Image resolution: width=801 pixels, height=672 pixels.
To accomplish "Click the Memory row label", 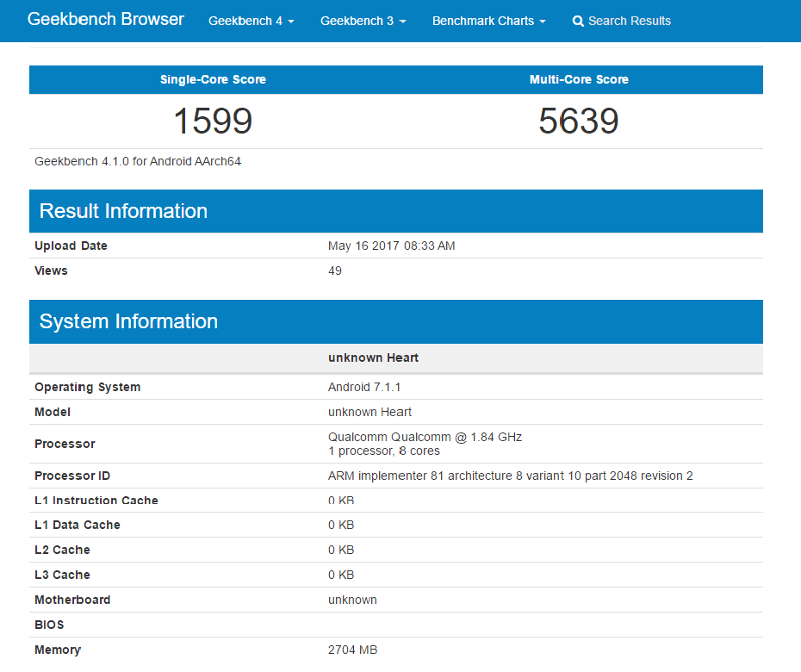I will point(58,650).
